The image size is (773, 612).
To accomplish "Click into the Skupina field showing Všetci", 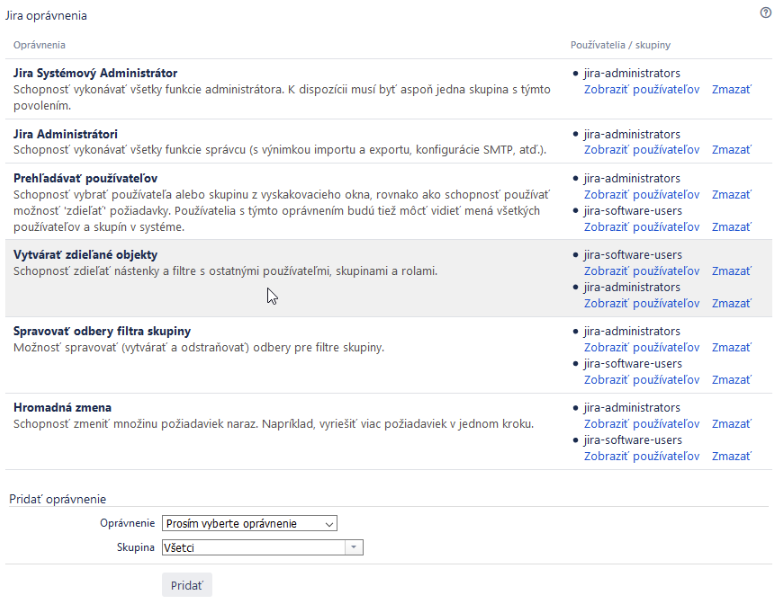I will pyautogui.click(x=254, y=547).
